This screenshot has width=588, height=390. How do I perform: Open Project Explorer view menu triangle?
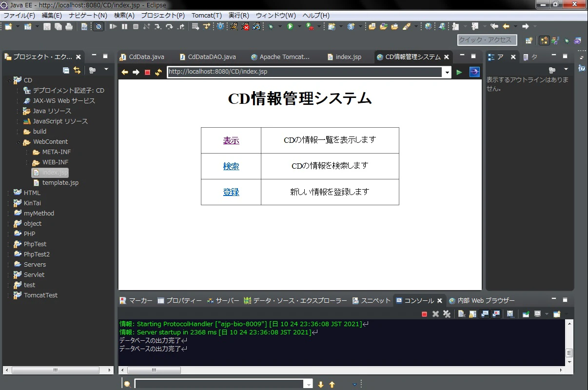click(106, 70)
